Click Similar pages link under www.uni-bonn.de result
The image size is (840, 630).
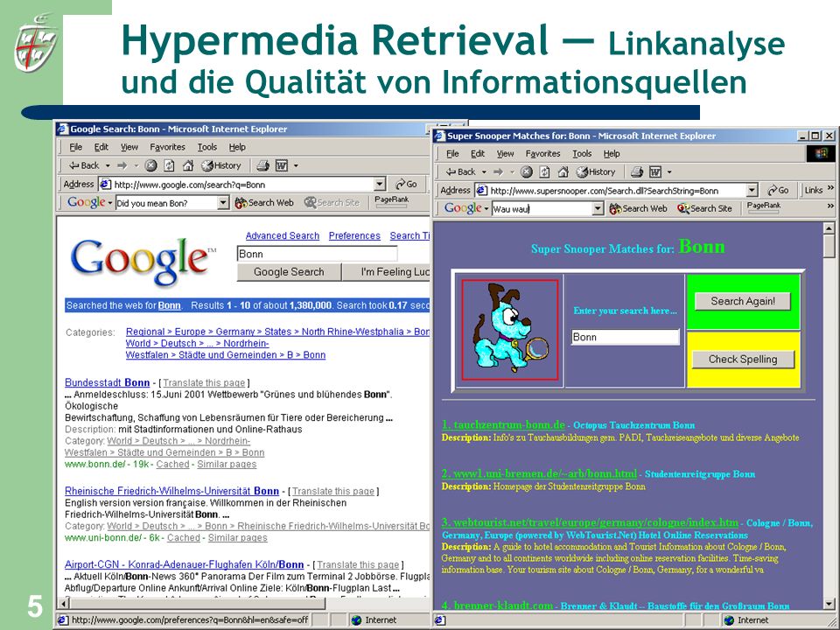tap(237, 537)
